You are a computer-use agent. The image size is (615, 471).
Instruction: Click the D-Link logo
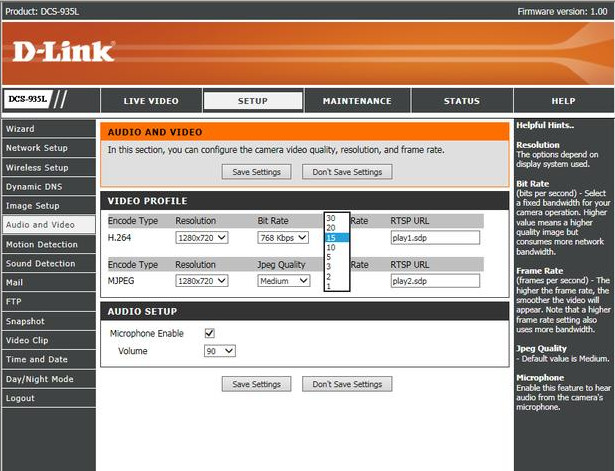coord(63,52)
